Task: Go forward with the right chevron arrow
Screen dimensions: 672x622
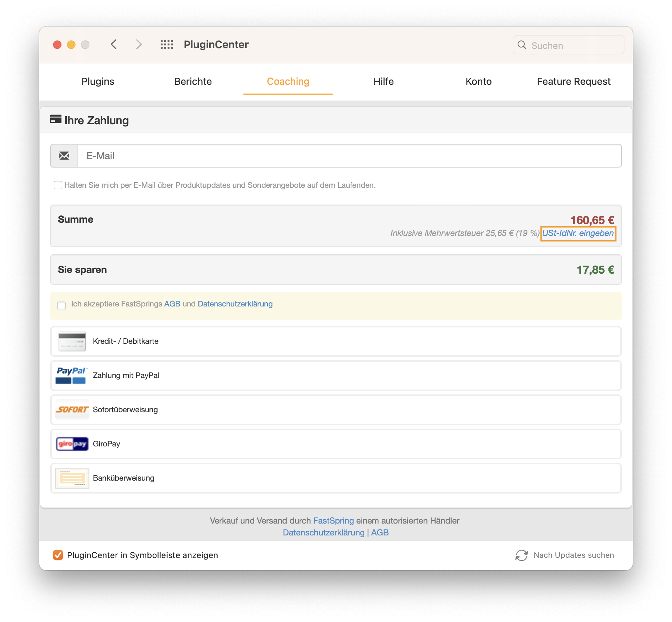Action: (x=139, y=45)
